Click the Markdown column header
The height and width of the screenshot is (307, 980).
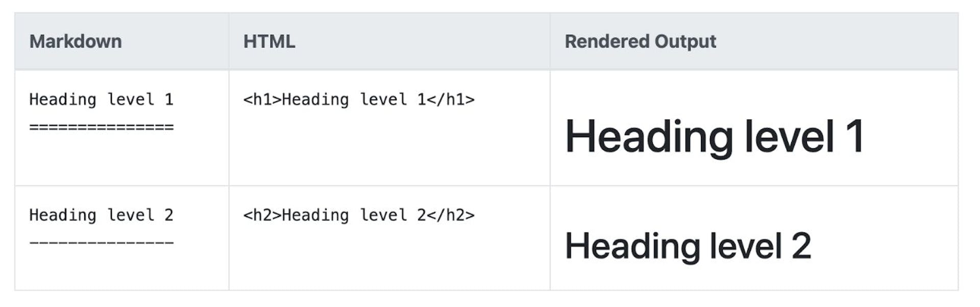tap(76, 41)
